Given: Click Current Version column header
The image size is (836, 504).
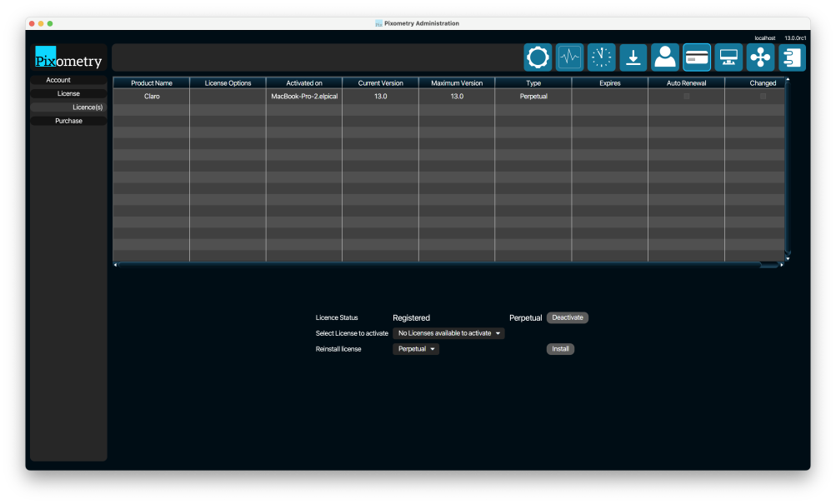Looking at the screenshot, I should click(x=380, y=83).
